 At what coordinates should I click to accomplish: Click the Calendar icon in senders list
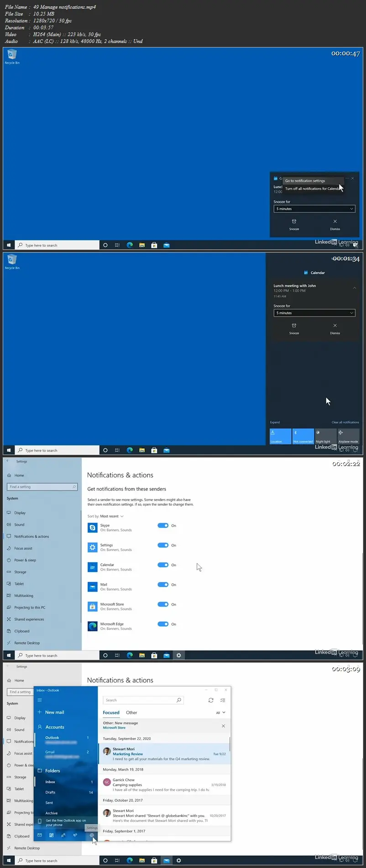click(x=93, y=567)
